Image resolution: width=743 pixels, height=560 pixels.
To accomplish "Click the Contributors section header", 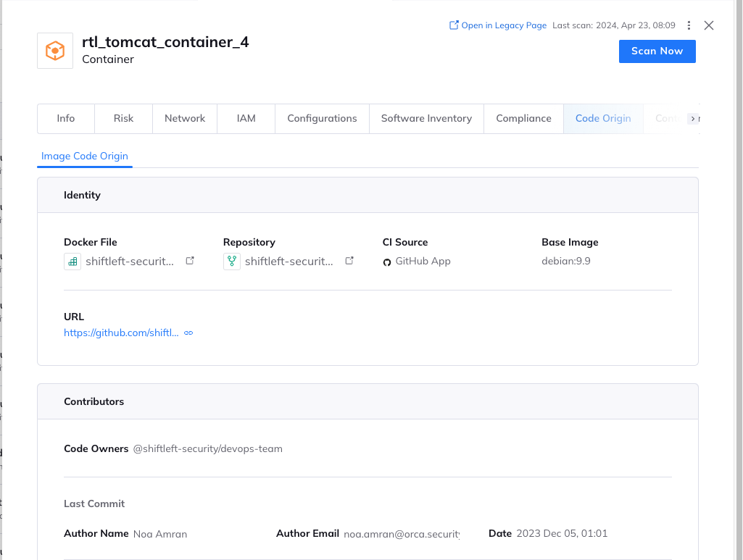I will [368, 401].
